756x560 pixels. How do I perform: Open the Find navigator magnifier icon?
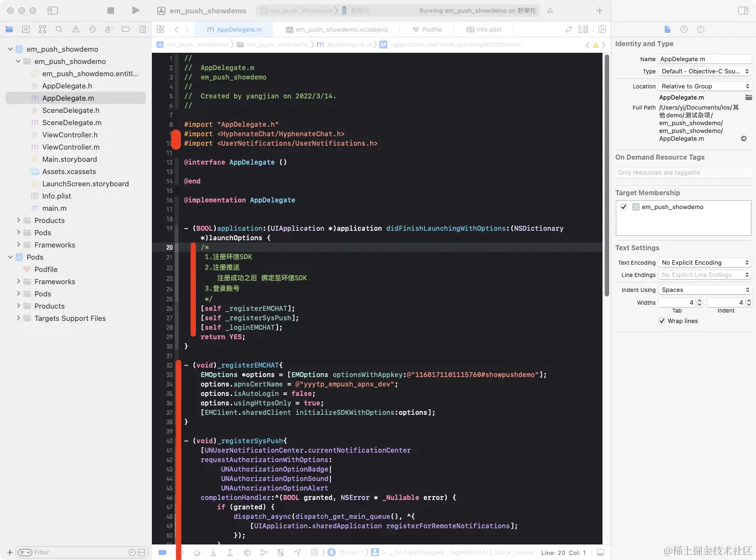[59, 29]
